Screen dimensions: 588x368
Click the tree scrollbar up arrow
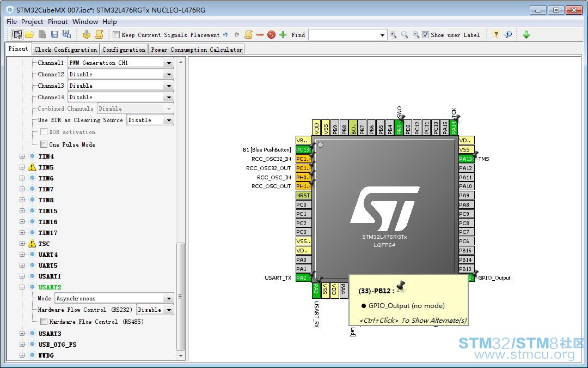(181, 62)
